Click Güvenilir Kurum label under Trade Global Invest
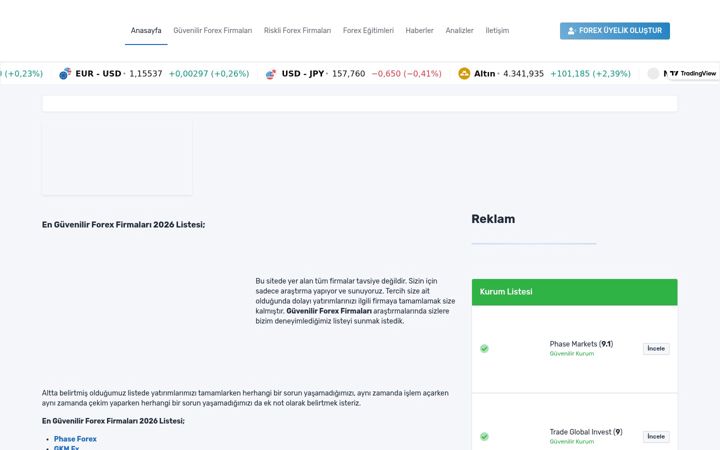720x450 pixels. pyautogui.click(x=572, y=441)
